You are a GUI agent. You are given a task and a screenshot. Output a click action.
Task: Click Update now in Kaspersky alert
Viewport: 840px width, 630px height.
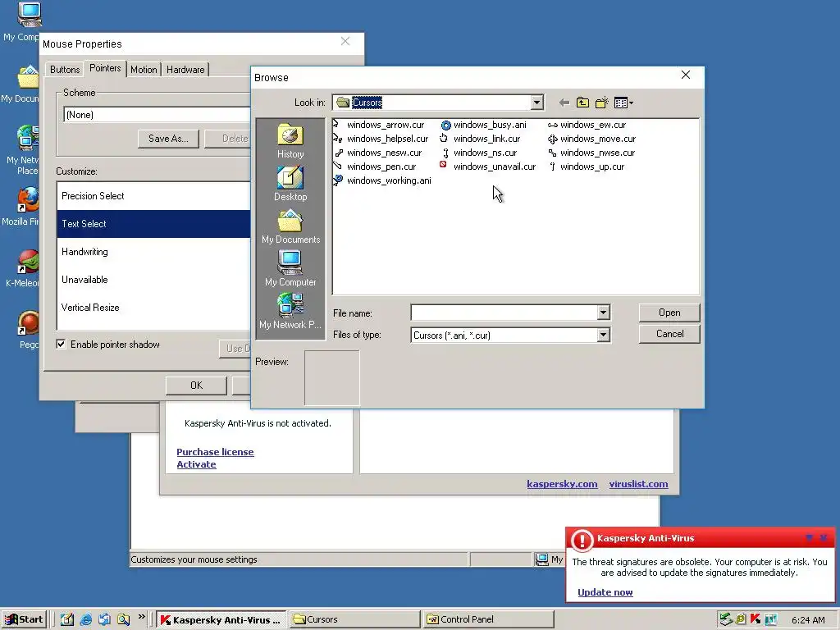pyautogui.click(x=605, y=592)
